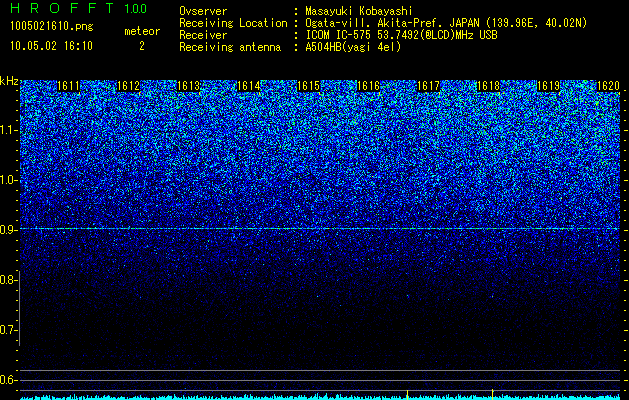629x400 pixels.
Task: Click the Ogata-vill. Akita-Pref. JAPAN location text
Action: coord(446,23)
